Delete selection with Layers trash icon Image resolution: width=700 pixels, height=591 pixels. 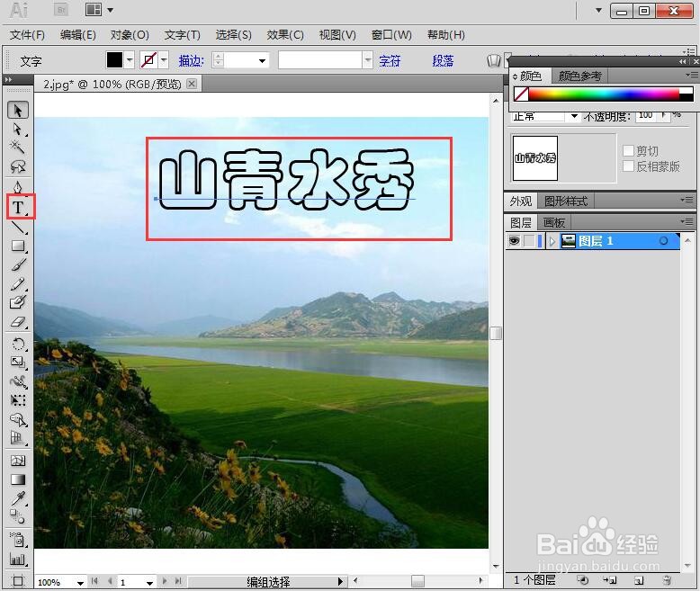tap(667, 580)
